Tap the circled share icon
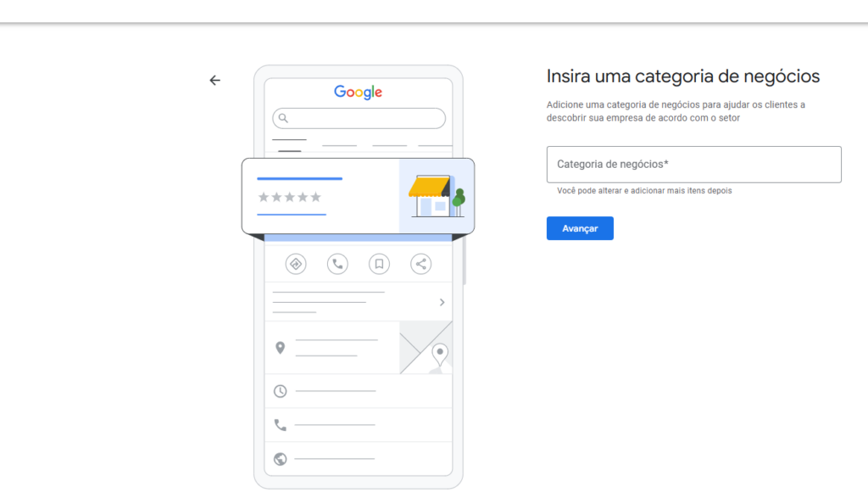The width and height of the screenshot is (868, 504). point(420,264)
